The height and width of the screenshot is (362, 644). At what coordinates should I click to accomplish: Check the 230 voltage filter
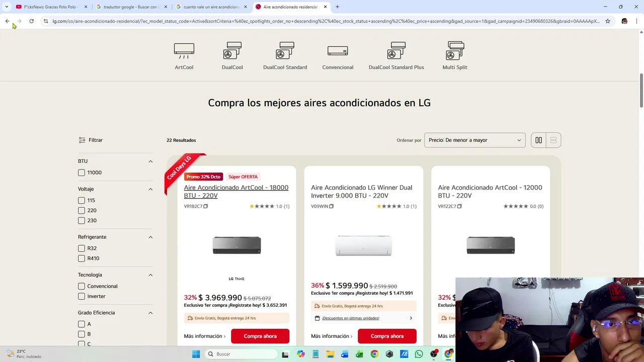tap(82, 220)
